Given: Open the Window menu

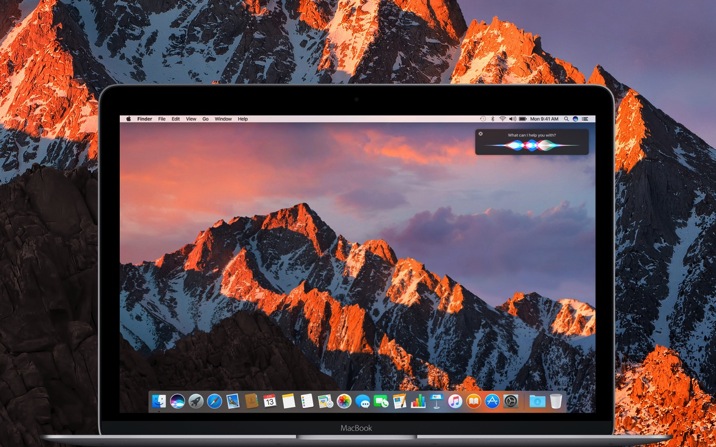Looking at the screenshot, I should 223,119.
